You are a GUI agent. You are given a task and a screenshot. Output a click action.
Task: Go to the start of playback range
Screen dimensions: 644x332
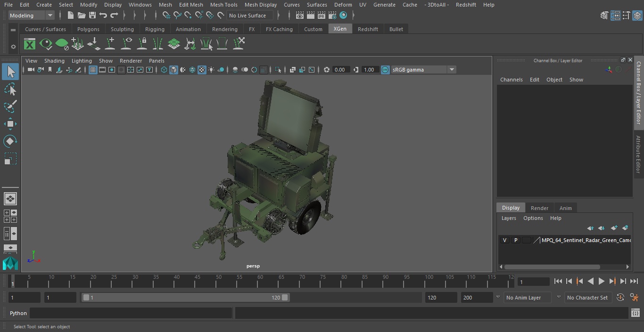558,281
